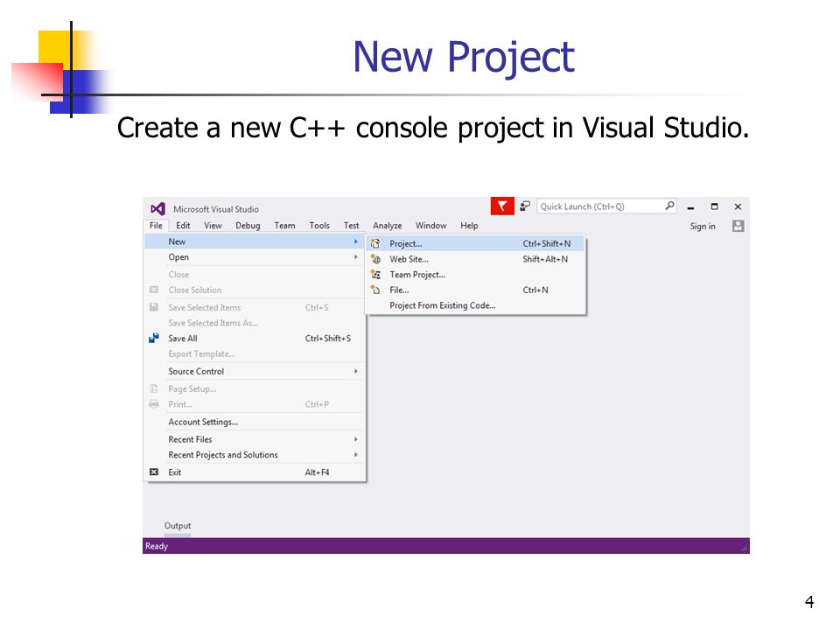The height and width of the screenshot is (630, 840).
Task: Select Web Site... menu entry
Action: point(476,259)
